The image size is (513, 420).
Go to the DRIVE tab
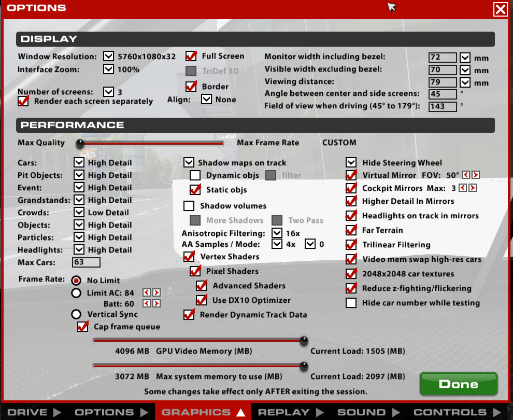pos(34,412)
